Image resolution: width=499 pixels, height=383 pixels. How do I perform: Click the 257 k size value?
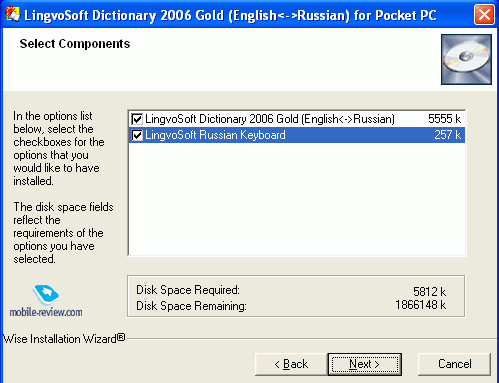447,135
